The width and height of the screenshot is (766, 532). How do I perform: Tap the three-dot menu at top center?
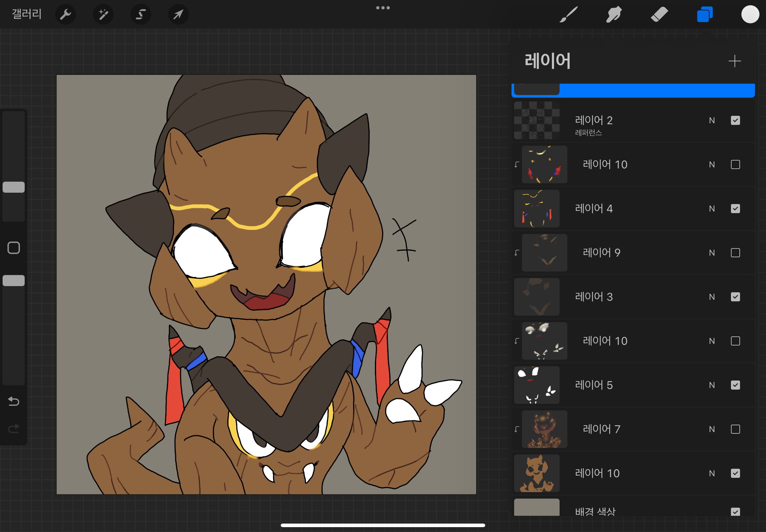tap(383, 8)
